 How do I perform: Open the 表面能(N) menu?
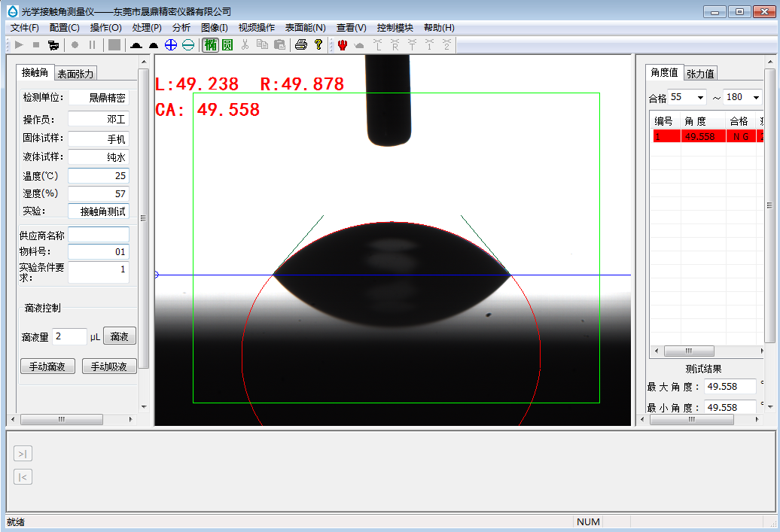pyautogui.click(x=305, y=28)
